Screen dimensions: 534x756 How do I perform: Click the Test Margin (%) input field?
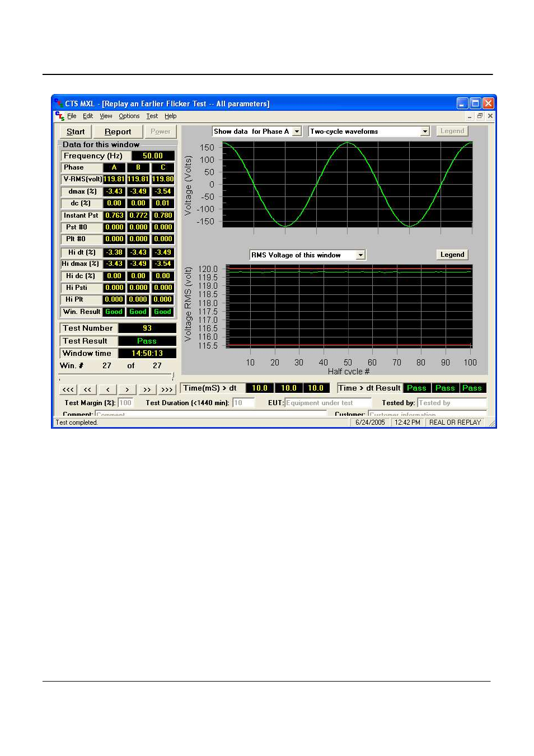[125, 403]
